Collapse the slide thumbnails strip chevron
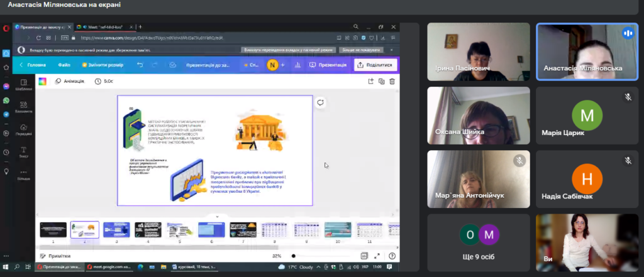The image size is (644, 277). (217, 217)
